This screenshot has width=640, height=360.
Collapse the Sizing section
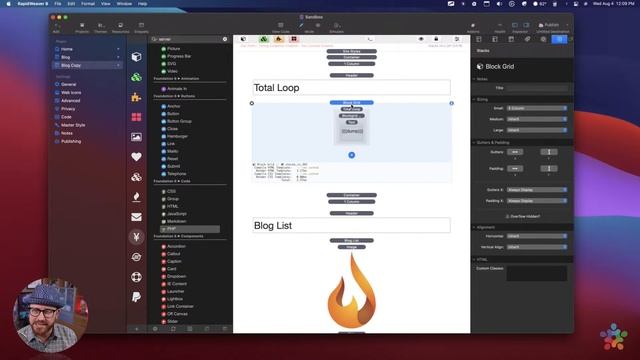[474, 99]
